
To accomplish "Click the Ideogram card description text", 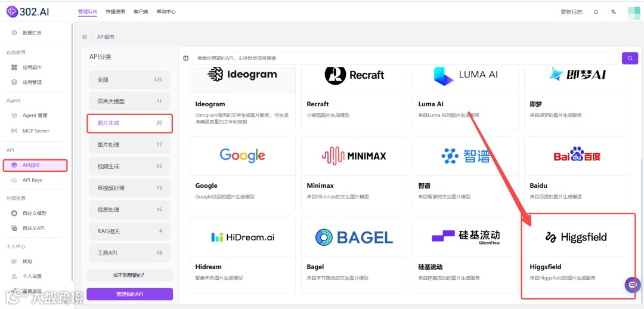I will 242,118.
